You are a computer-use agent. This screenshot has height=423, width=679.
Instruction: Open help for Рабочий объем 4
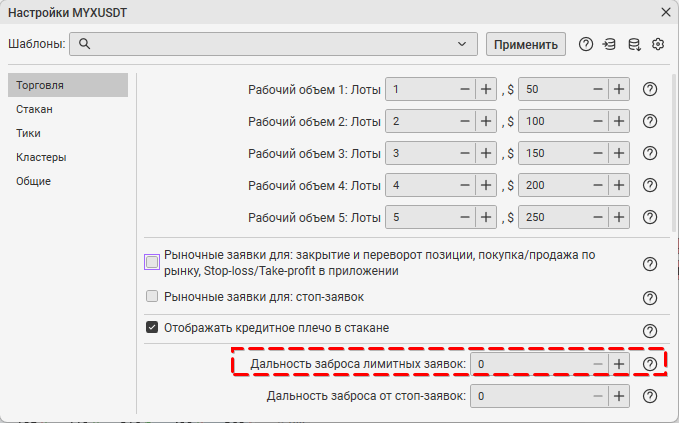650,185
